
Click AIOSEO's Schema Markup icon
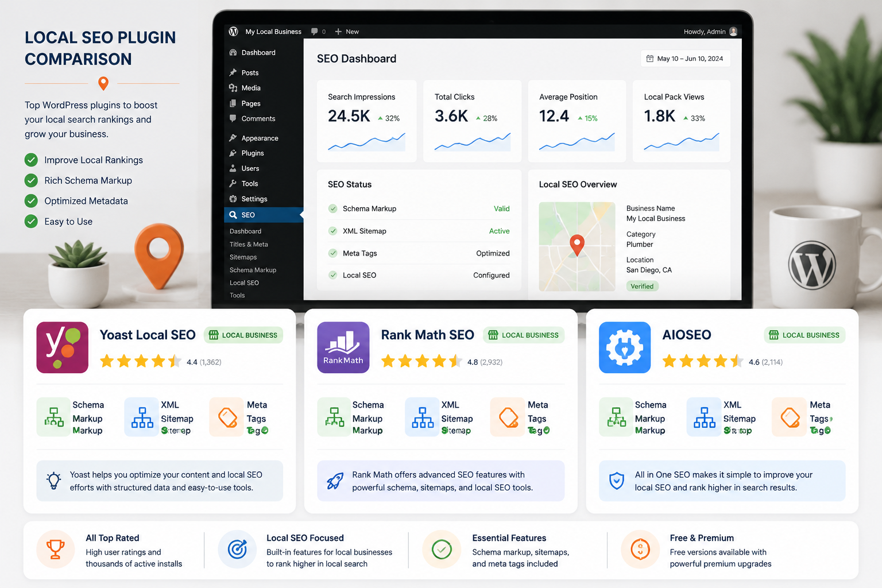[617, 417]
